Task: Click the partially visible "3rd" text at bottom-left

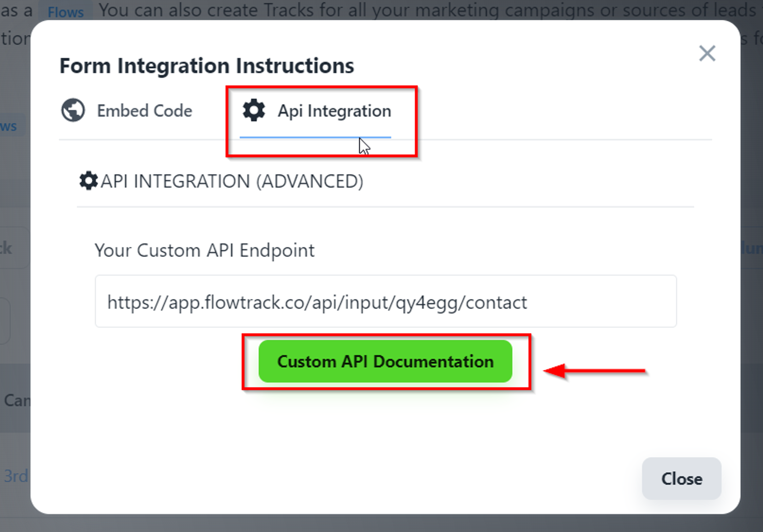Action: coord(16,476)
